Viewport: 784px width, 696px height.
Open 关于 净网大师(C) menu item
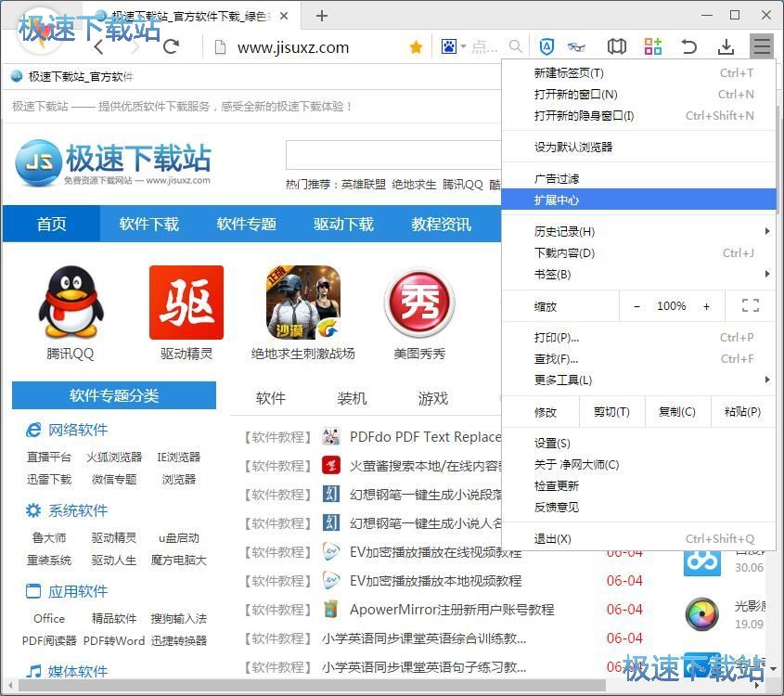tap(638, 465)
